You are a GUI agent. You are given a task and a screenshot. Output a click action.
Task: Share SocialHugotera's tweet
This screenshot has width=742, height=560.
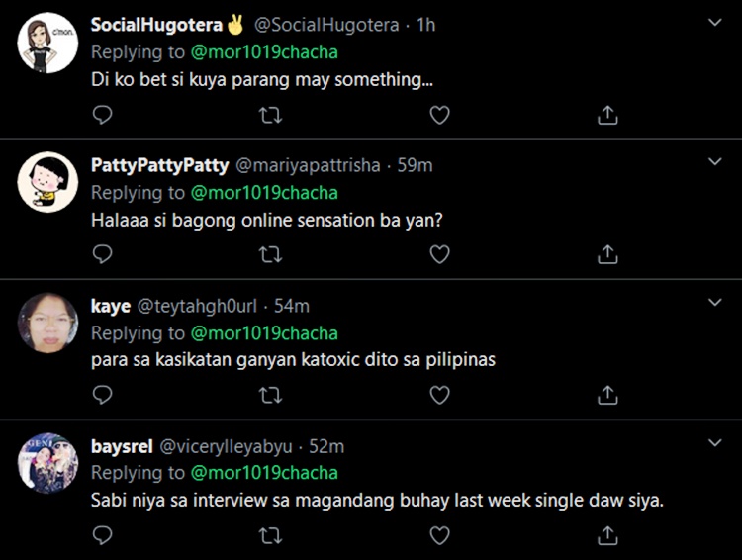(607, 115)
